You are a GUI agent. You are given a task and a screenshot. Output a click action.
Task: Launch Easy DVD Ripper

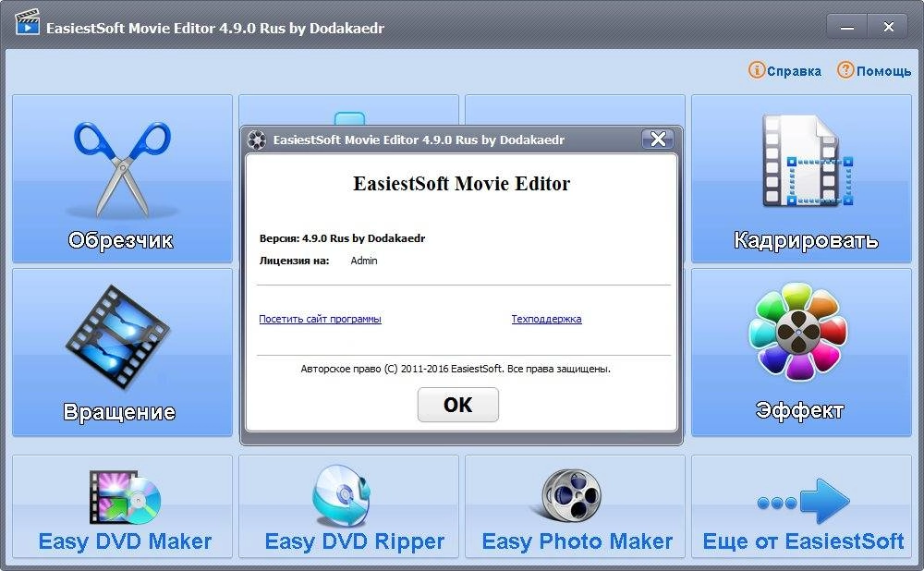pyautogui.click(x=349, y=506)
